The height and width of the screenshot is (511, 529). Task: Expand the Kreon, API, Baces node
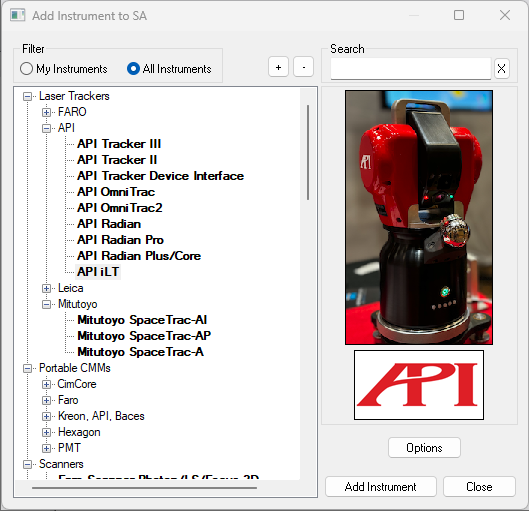pos(47,417)
